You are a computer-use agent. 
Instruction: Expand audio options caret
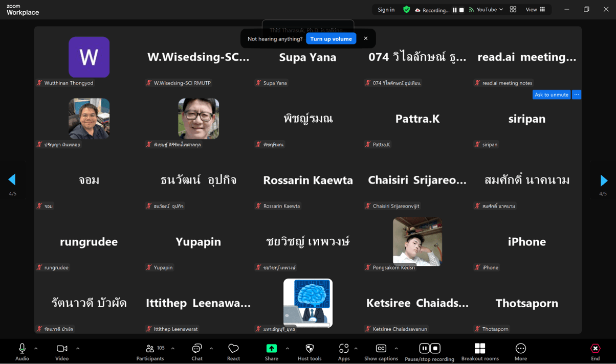[36, 349]
